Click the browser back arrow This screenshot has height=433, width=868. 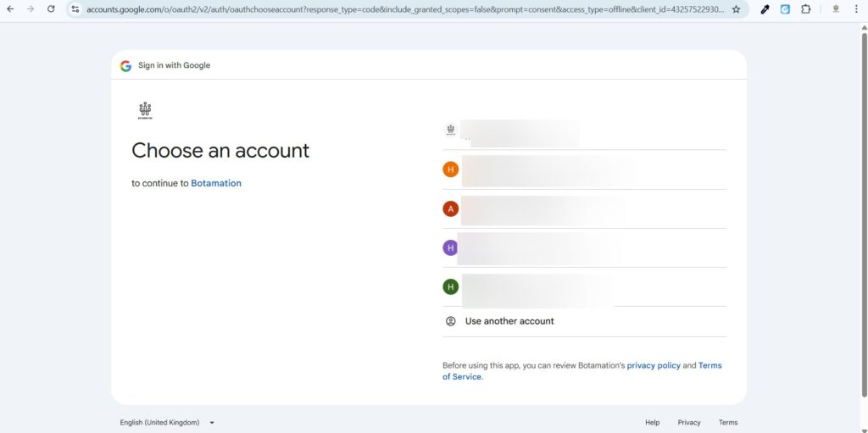10,8
